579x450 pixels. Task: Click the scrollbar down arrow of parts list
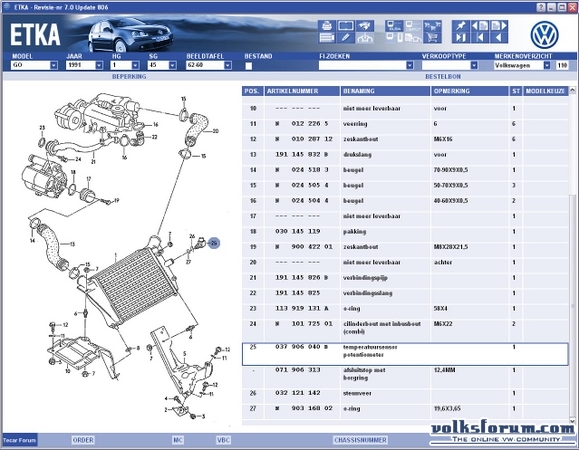(x=572, y=420)
